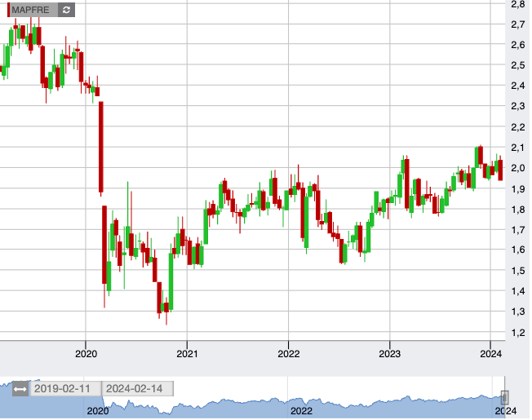Image resolution: width=532 pixels, height=420 pixels.
Task: Click the 1,2 price axis label
Action: (x=518, y=333)
